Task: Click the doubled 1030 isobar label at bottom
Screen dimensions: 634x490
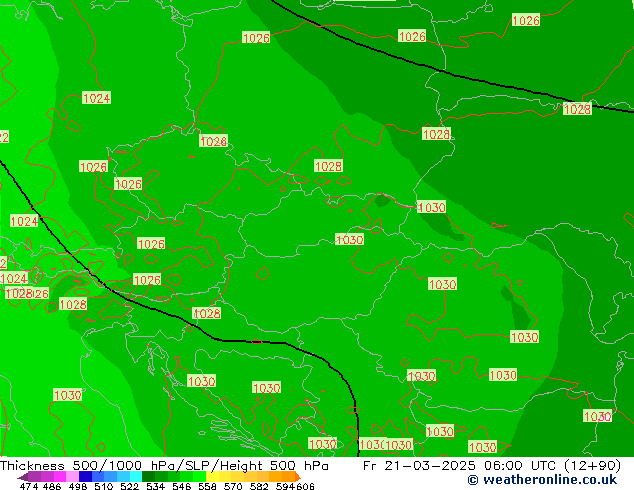Action: tap(386, 445)
